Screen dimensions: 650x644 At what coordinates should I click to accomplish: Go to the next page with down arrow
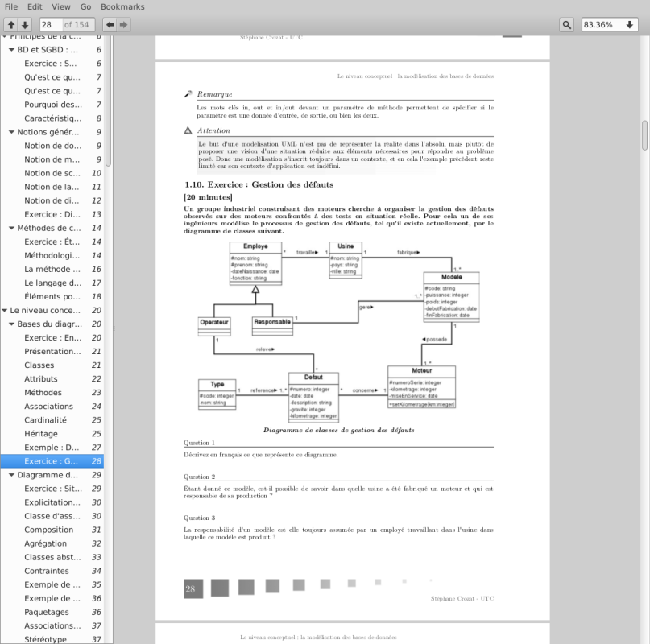point(25,25)
